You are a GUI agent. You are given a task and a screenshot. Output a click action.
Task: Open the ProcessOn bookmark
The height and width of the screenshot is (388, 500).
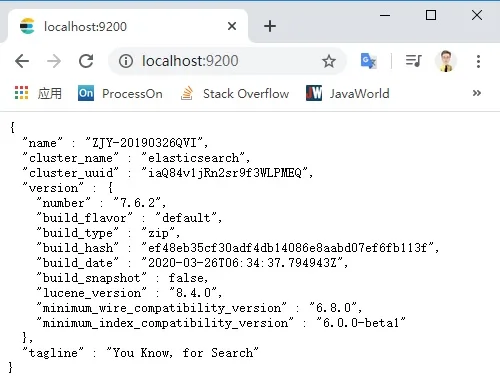120,93
